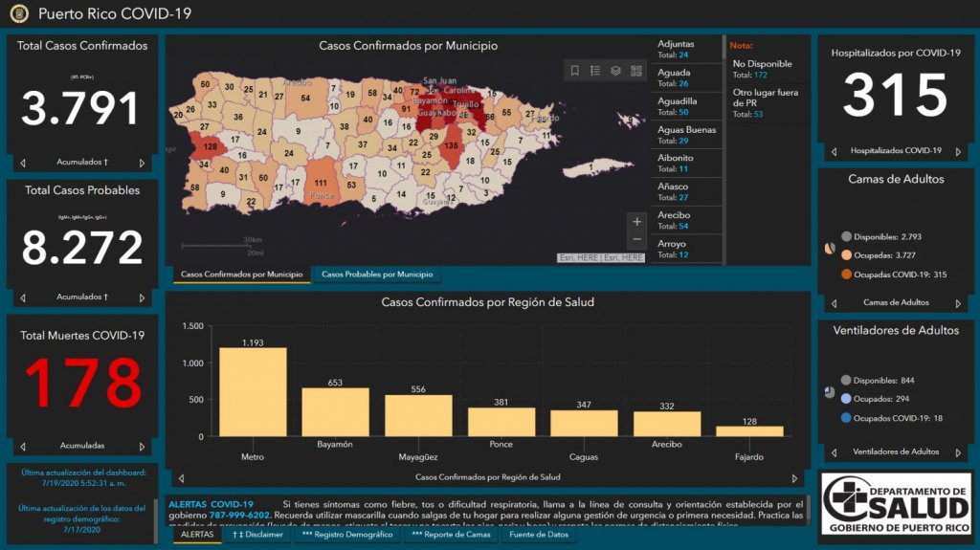Open the map bookmarks icon
This screenshot has width=980, height=550.
575,71
